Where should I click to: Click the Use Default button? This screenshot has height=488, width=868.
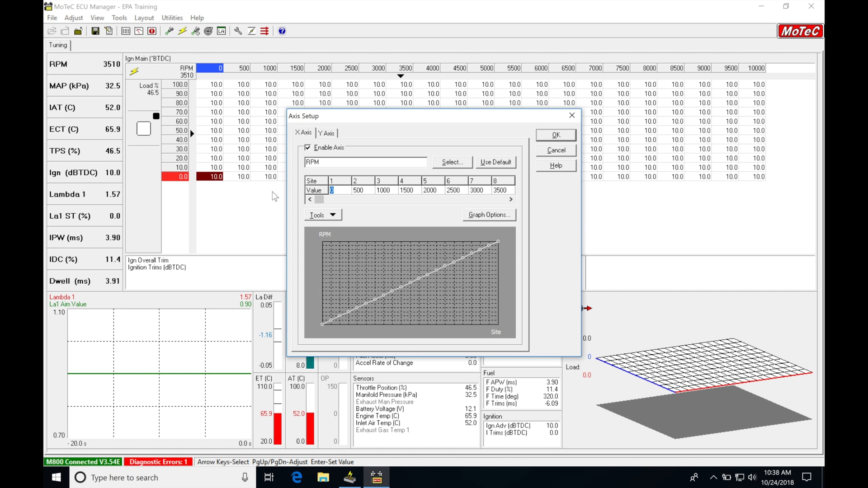pyautogui.click(x=495, y=162)
